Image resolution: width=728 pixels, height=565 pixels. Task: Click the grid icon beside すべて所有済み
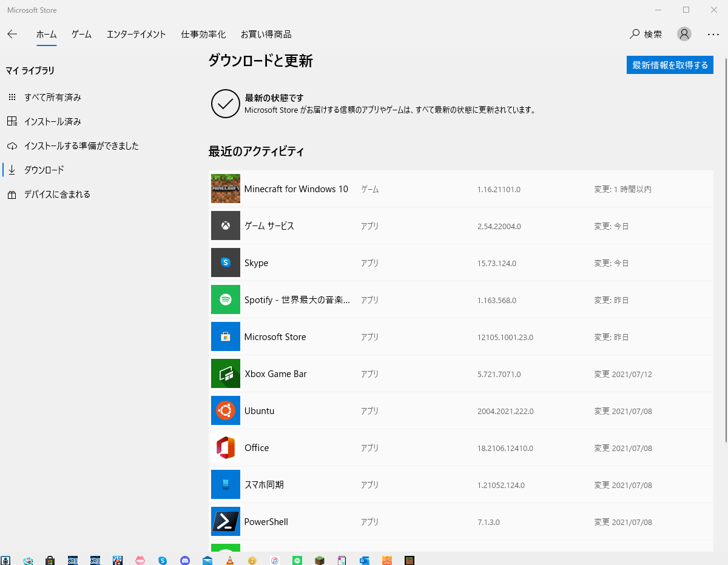click(x=12, y=97)
